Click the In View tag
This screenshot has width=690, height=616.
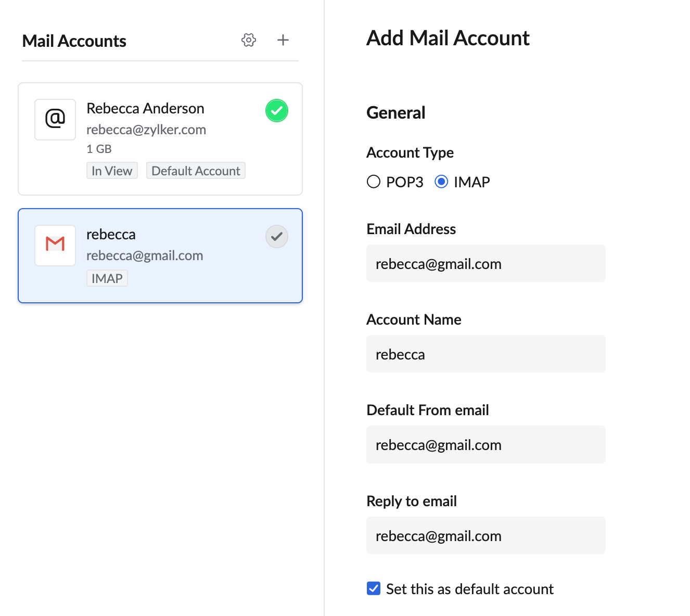[112, 171]
